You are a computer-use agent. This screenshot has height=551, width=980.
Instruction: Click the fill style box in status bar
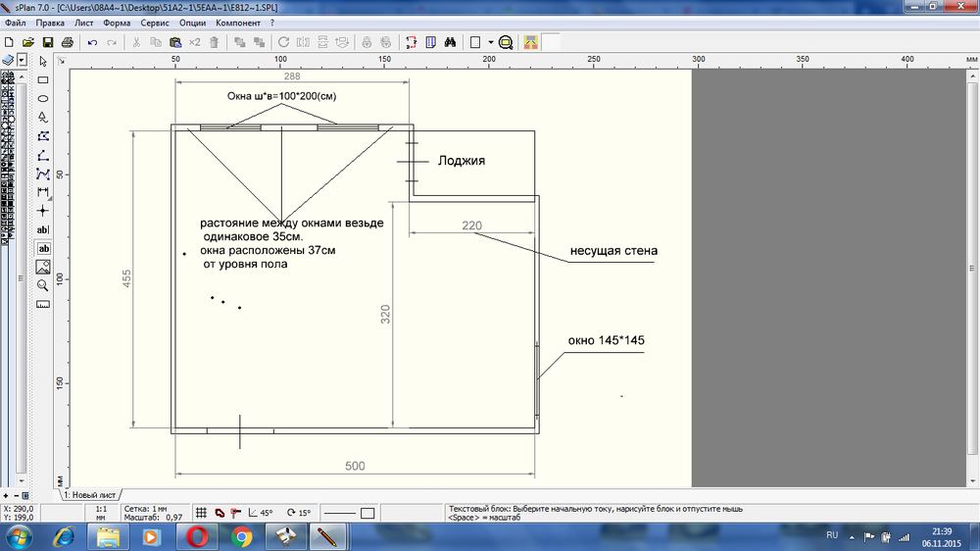tap(367, 513)
